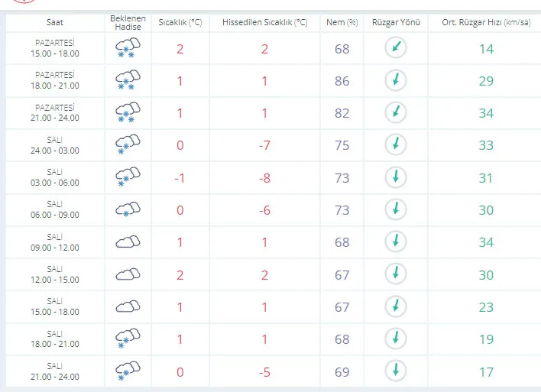Click the Ort. Rüzgar Hızı column header
541x392 pixels.
pyautogui.click(x=486, y=22)
